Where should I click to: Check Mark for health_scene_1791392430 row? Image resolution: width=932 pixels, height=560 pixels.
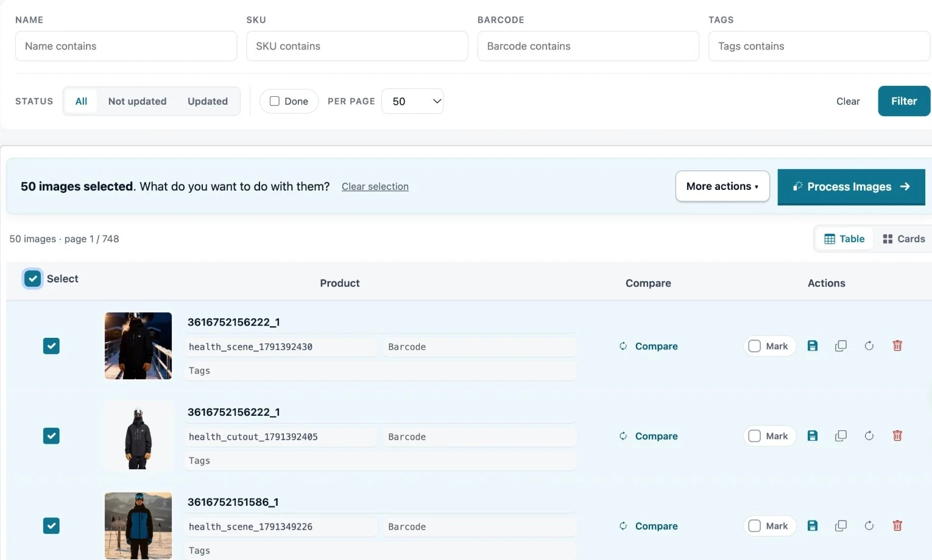click(x=755, y=346)
